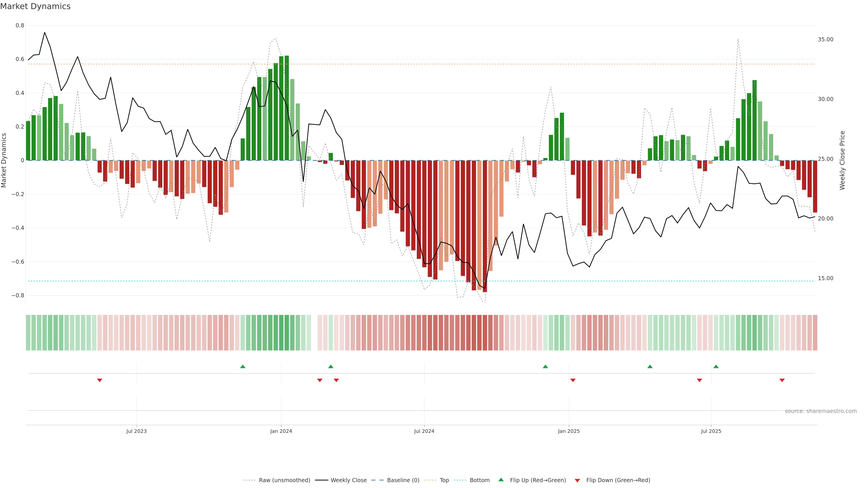Click the green flip-up marker before Jan 2024

[x=243, y=366]
